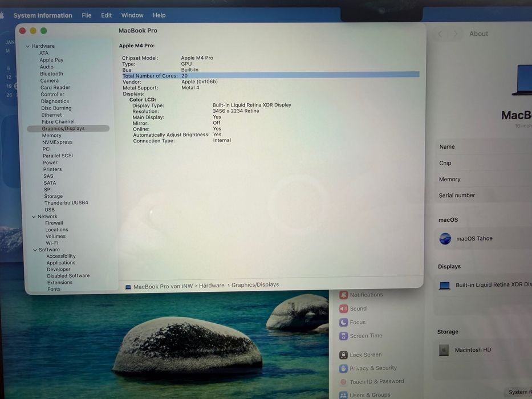Screen dimensions: 532x399
Task: Go back in System Settings About pane
Action: 440,34
